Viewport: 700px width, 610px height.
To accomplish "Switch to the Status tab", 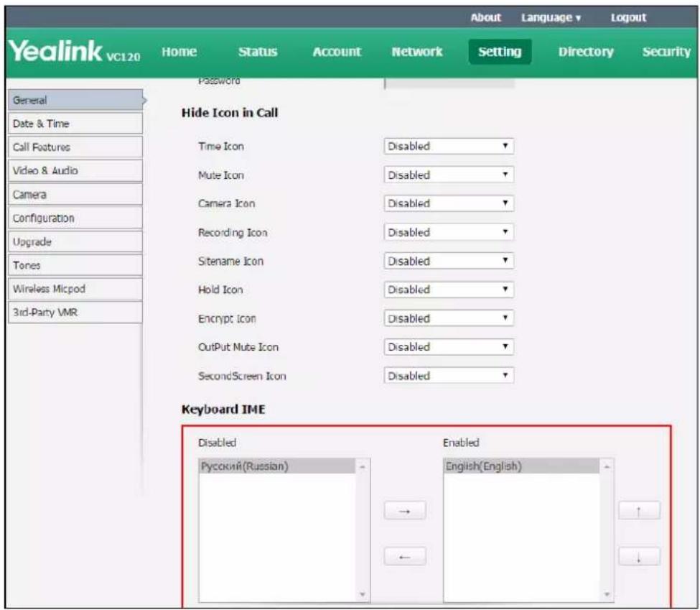I will pos(258,52).
